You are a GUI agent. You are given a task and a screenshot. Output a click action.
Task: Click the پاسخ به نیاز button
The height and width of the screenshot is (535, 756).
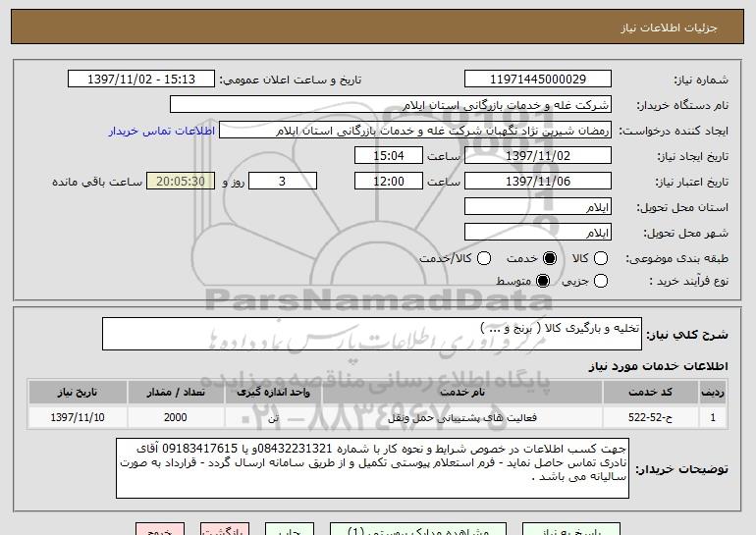[571, 529]
